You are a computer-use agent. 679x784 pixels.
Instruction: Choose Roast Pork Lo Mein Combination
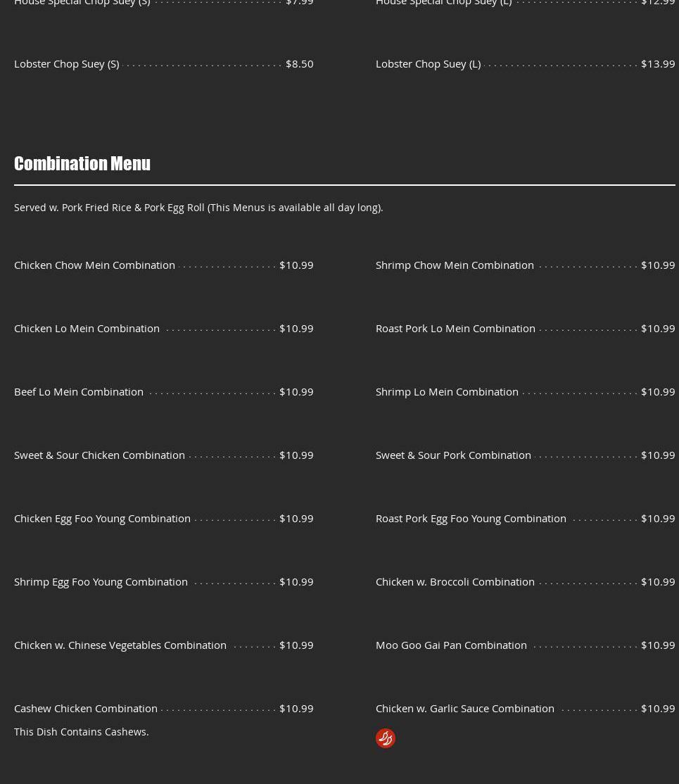tap(455, 328)
